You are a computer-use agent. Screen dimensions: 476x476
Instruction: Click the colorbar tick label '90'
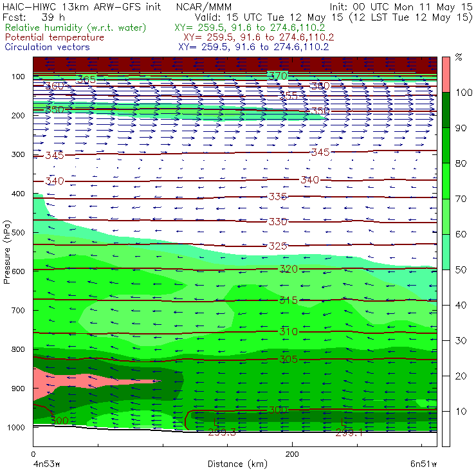461,128
